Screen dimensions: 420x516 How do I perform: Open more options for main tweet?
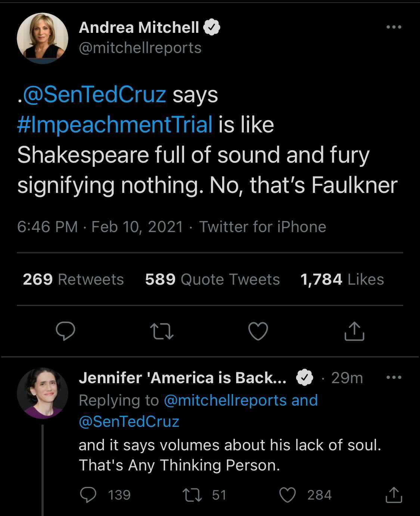coord(394,27)
